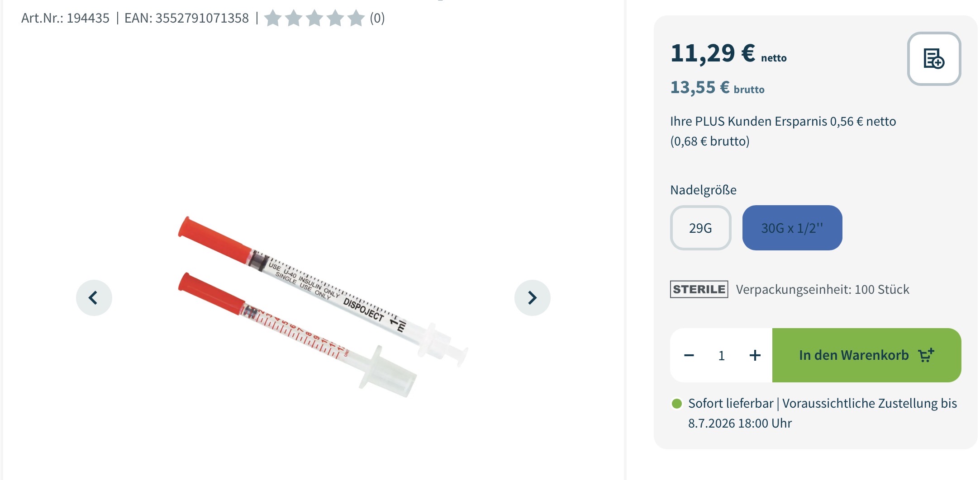
Task: Click the shopping cart icon on button
Action: click(926, 355)
